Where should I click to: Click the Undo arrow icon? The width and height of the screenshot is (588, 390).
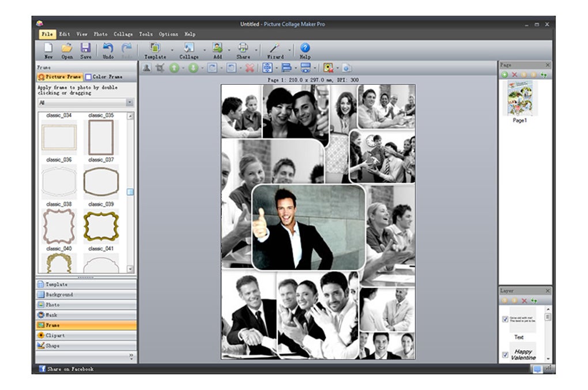click(x=108, y=48)
